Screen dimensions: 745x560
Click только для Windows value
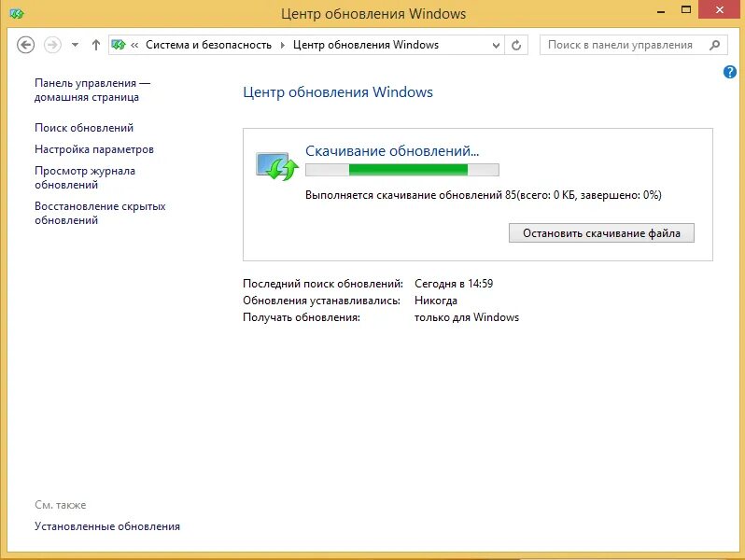point(467,317)
